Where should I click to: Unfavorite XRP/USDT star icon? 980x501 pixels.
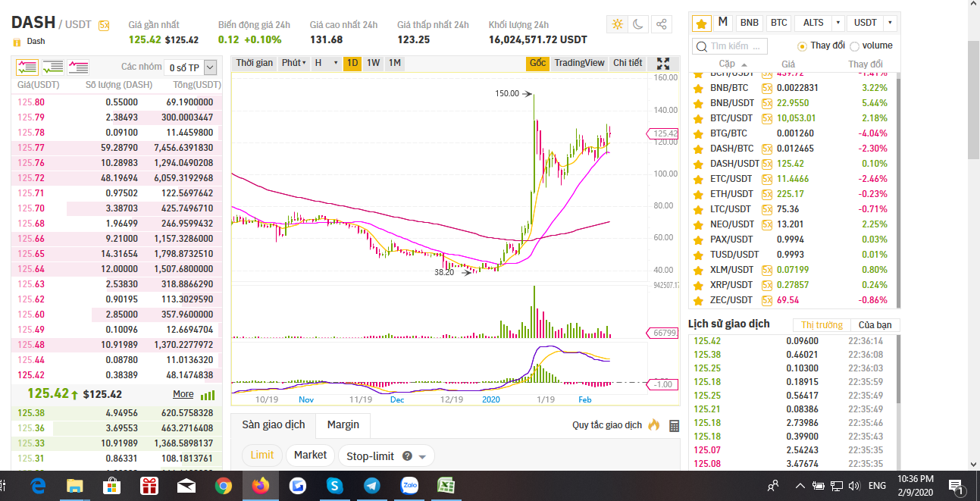tap(699, 285)
